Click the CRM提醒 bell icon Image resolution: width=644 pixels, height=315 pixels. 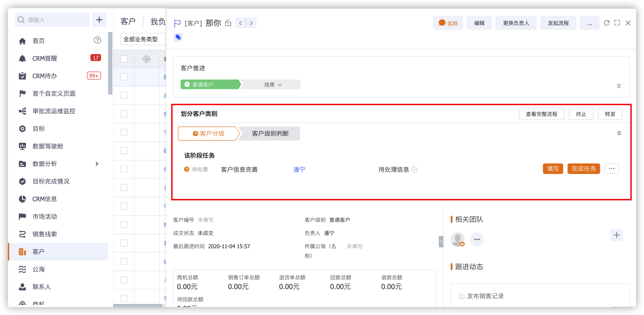[x=22, y=58]
